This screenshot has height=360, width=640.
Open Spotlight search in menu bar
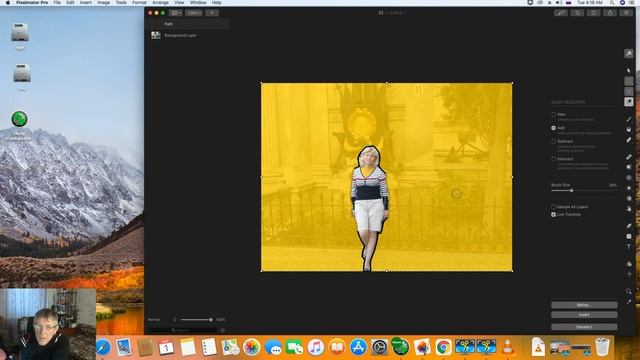click(611, 2)
